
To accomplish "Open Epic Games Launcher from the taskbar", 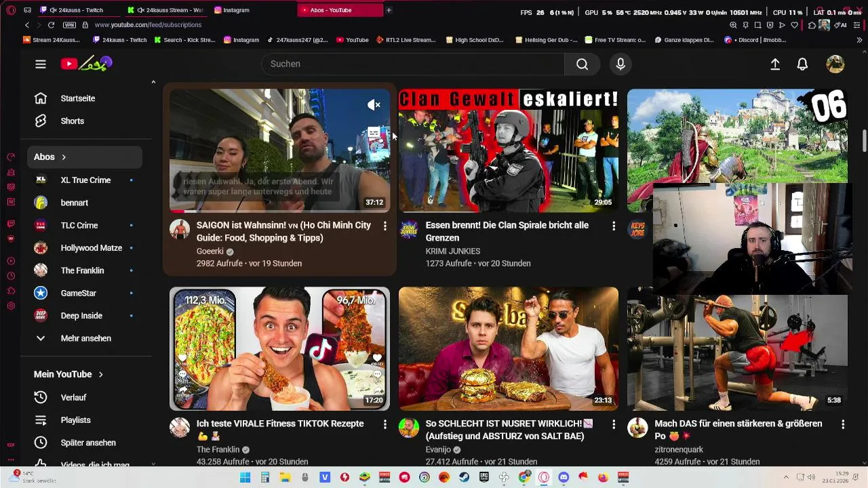I will 484,477.
